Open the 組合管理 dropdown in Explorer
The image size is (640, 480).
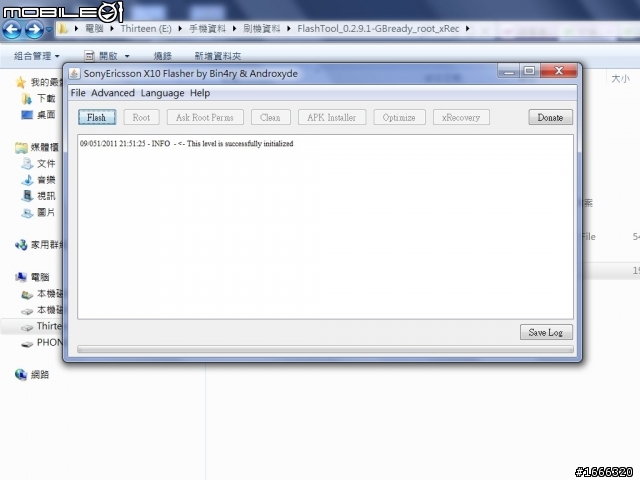(x=37, y=56)
